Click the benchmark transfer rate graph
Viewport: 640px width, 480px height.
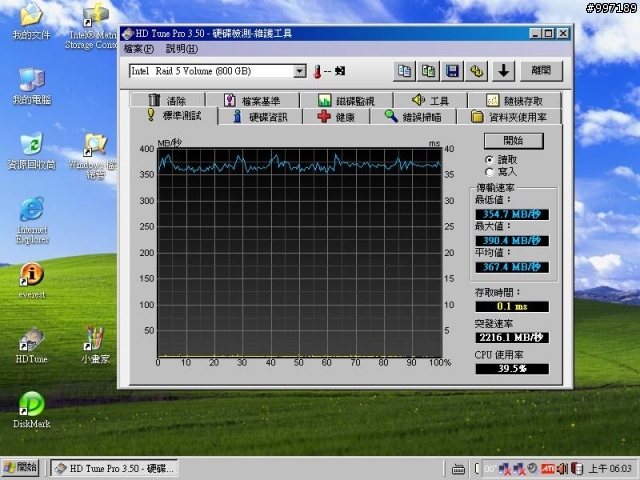pyautogui.click(x=300, y=253)
